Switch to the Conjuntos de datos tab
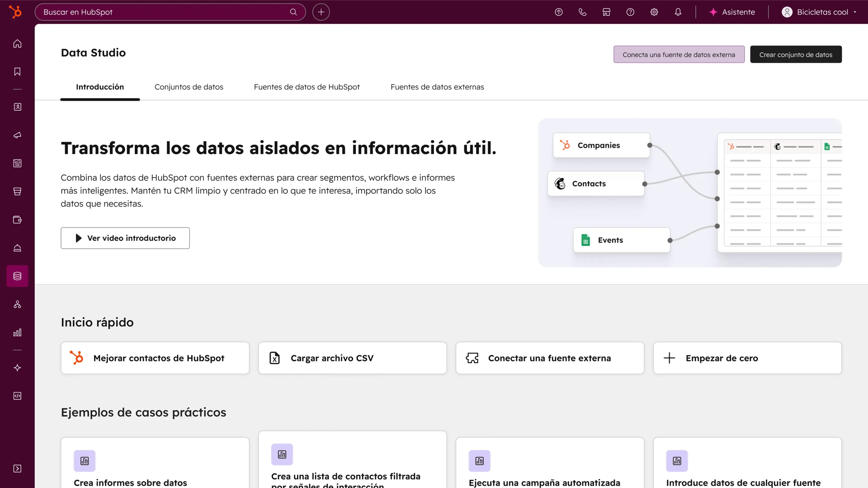Screen dimensions: 868x488 pyautogui.click(x=189, y=87)
